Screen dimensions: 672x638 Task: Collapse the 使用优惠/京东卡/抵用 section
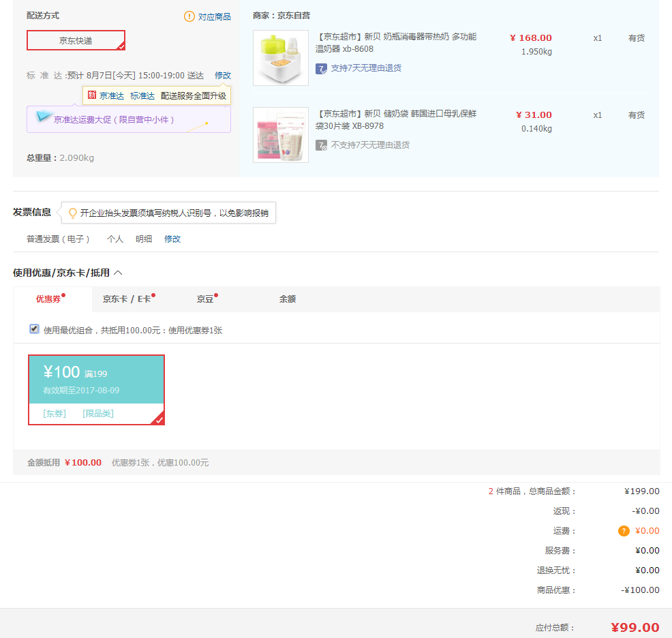click(x=119, y=273)
